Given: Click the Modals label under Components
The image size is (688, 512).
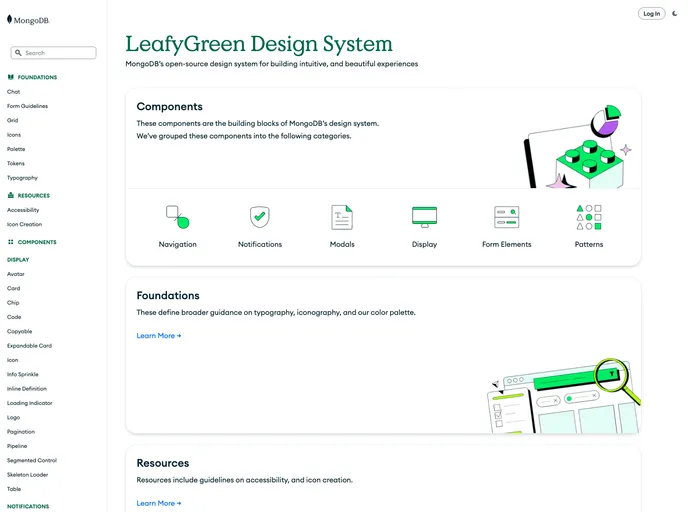Looking at the screenshot, I should 342,244.
